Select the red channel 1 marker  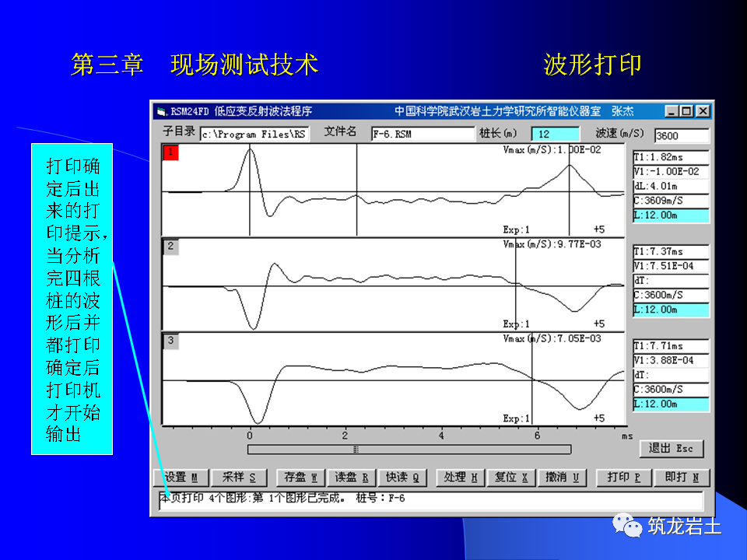pos(170,152)
